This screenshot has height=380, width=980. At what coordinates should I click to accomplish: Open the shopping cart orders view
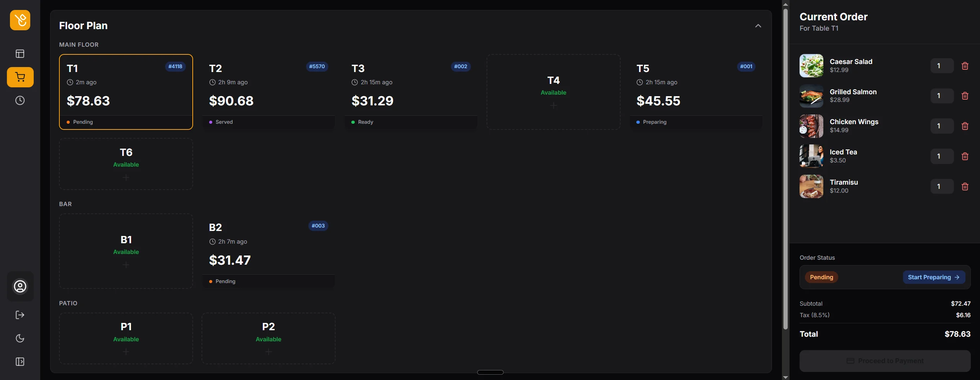20,77
